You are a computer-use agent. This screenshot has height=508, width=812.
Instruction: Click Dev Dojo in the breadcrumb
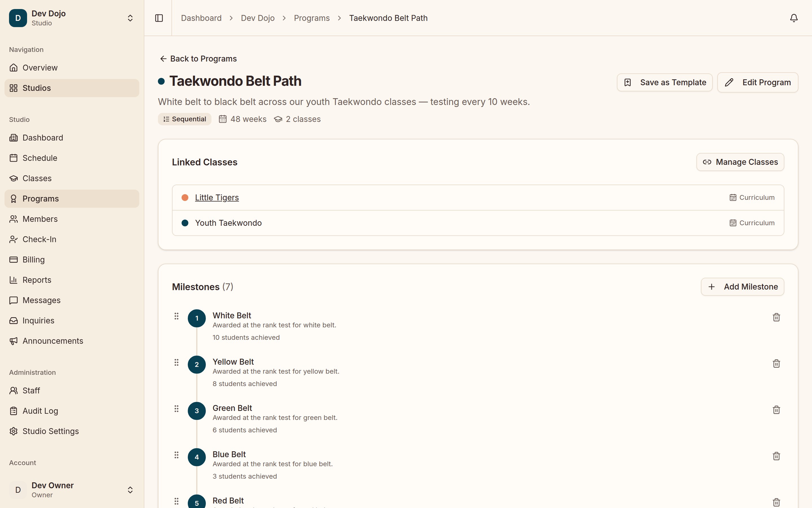258,18
